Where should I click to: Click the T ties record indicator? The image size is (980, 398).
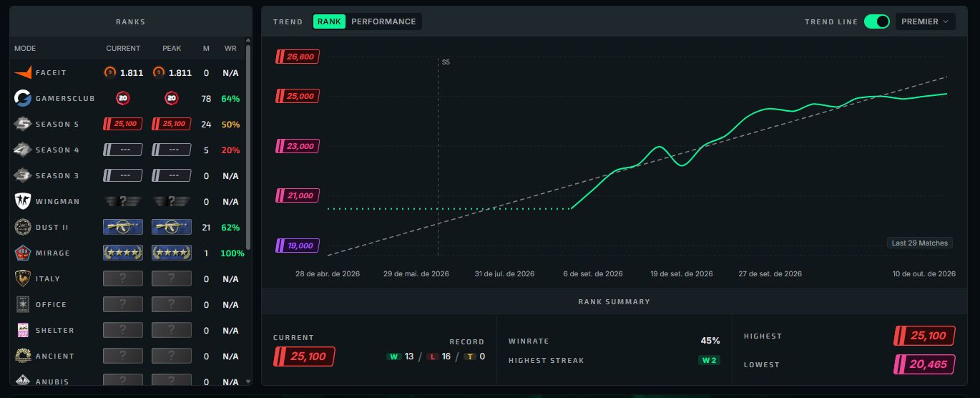pyautogui.click(x=469, y=356)
